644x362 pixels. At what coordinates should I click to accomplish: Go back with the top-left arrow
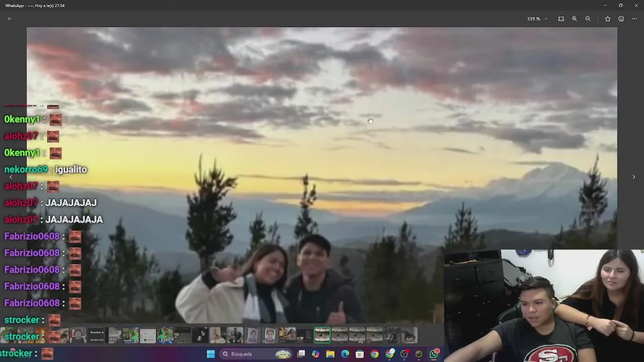coord(10,19)
